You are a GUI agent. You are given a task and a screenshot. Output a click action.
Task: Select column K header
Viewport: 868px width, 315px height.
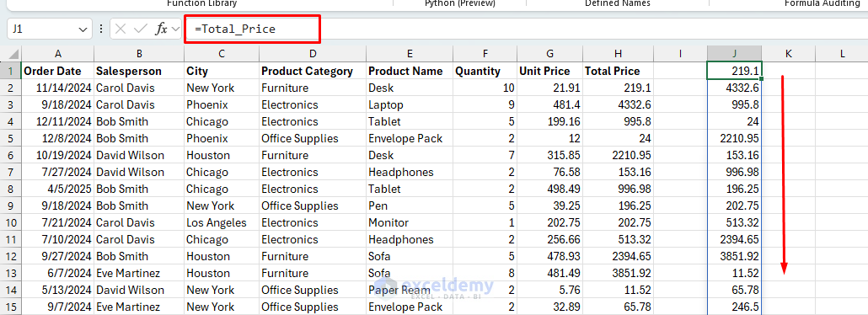click(788, 54)
